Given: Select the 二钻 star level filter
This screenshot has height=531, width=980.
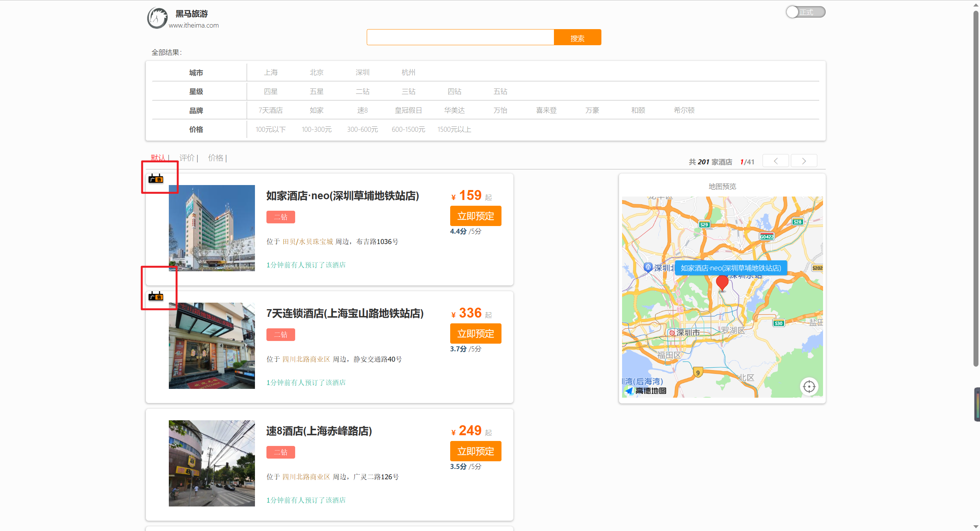Looking at the screenshot, I should [363, 92].
